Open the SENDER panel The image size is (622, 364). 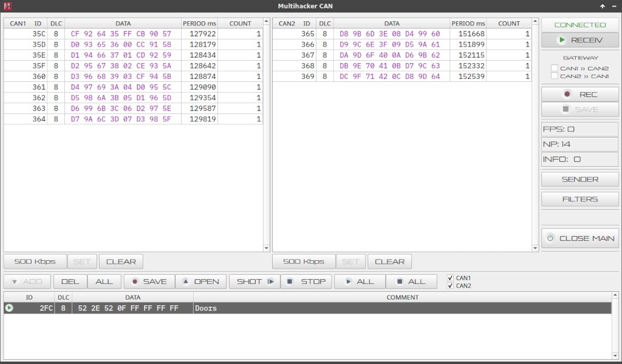tap(580, 180)
